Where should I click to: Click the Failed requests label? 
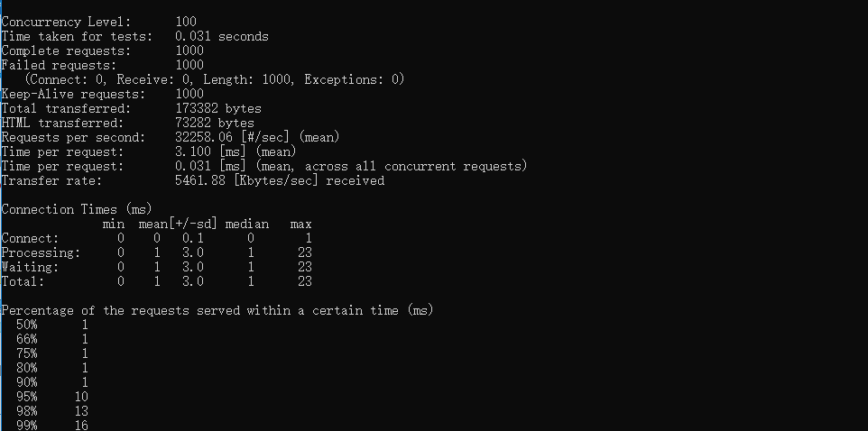tap(58, 65)
